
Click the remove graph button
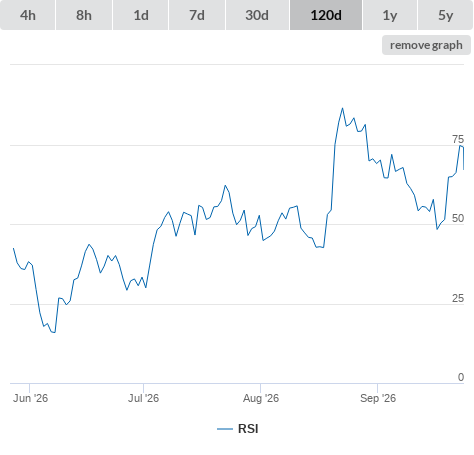click(426, 45)
